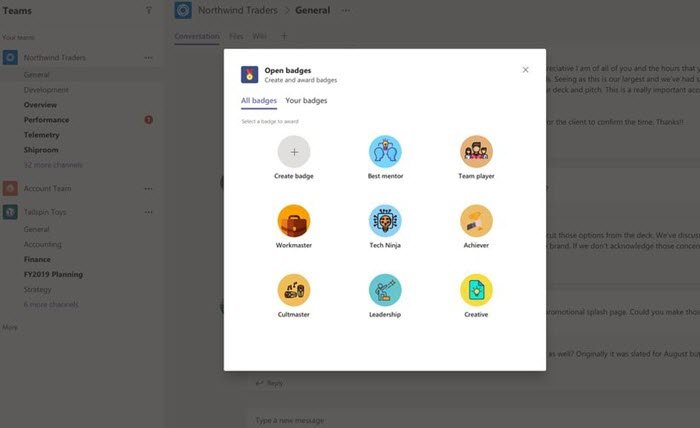This screenshot has width=700, height=428.
Task: Add a new tab with plus icon
Action: (284, 36)
